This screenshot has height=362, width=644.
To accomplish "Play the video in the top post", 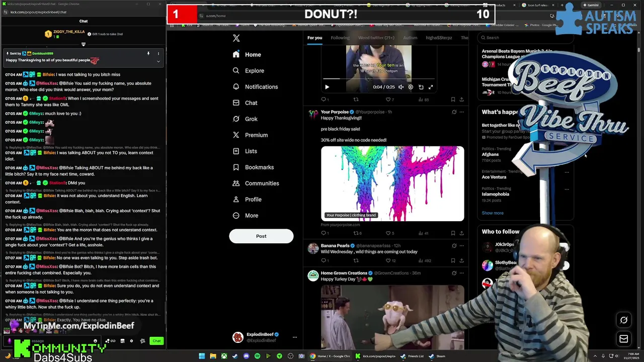I will 327,87.
